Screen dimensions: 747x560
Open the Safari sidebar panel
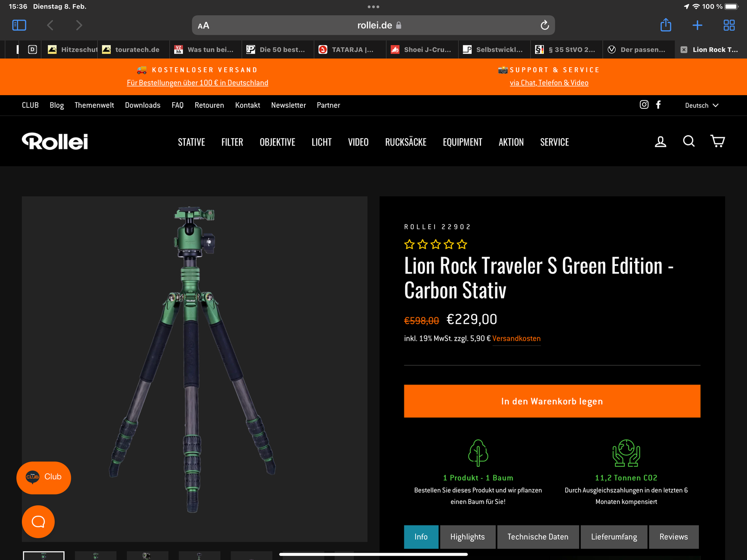pos(19,25)
